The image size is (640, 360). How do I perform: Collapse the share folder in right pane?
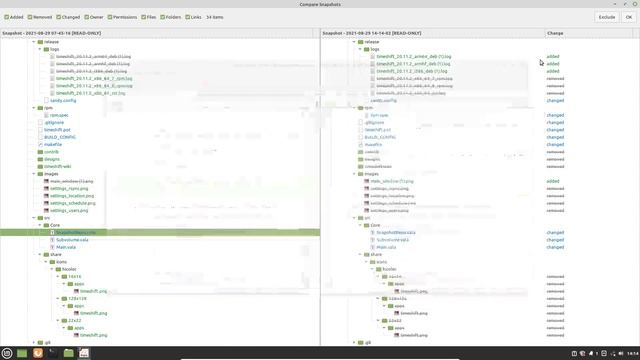pos(360,255)
